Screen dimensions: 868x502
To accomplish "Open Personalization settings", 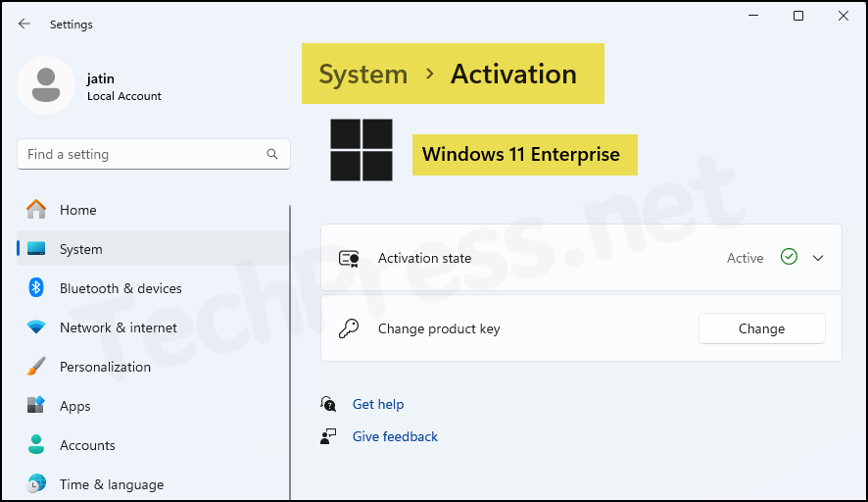I will pos(153,367).
